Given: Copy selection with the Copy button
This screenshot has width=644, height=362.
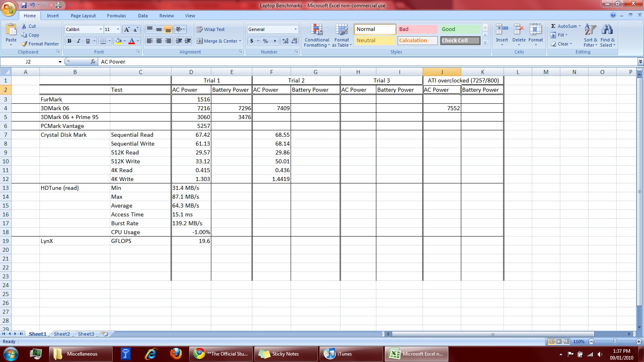Looking at the screenshot, I should [x=30, y=35].
